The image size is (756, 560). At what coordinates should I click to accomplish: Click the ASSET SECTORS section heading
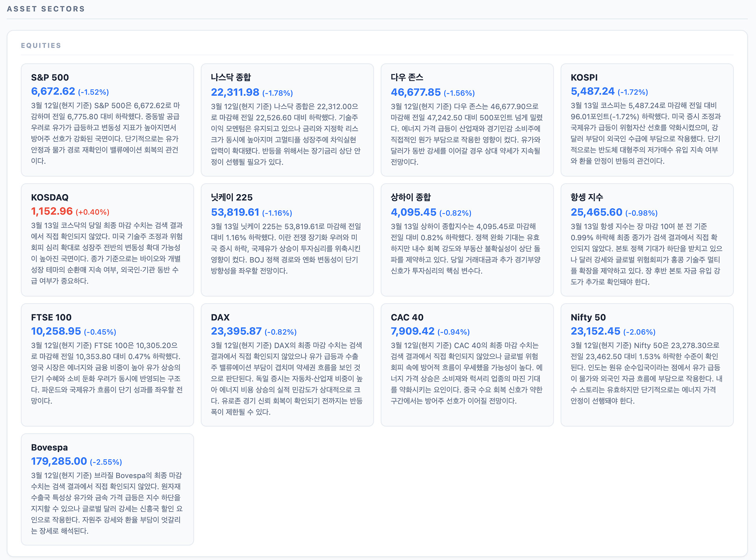[x=46, y=9]
